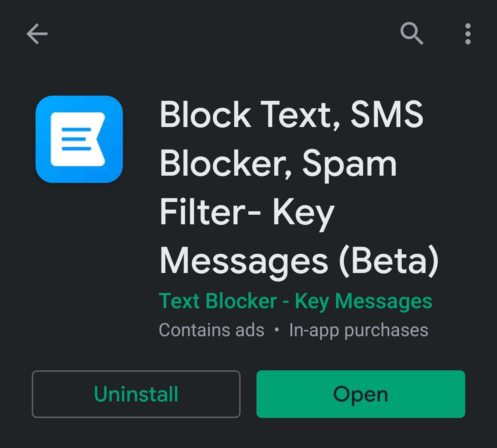The width and height of the screenshot is (497, 448).
Task: Search the Play Store from the top bar
Action: tap(412, 34)
